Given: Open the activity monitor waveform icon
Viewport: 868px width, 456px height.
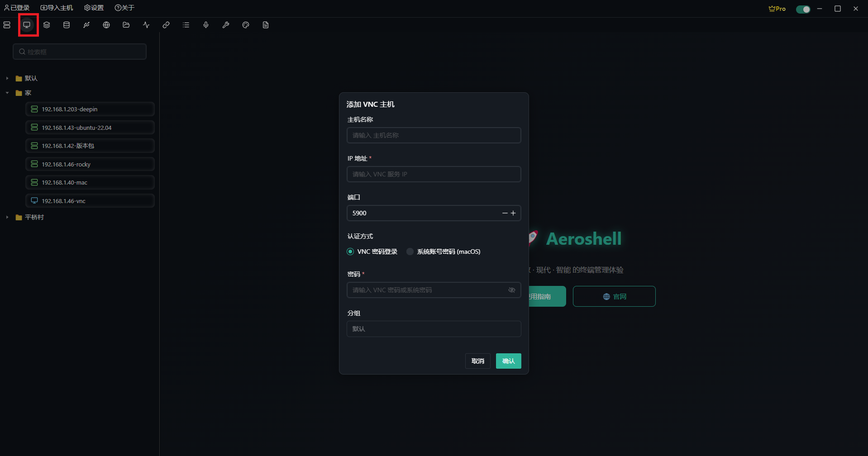Looking at the screenshot, I should coord(146,25).
